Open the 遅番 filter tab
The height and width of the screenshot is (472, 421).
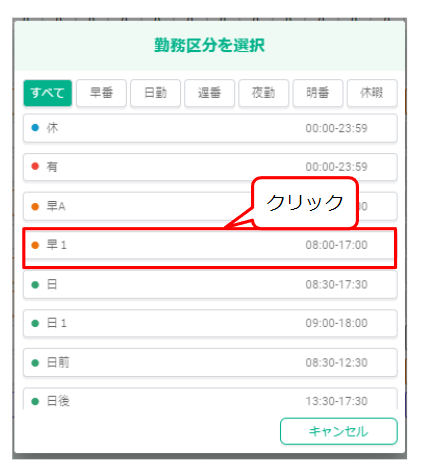tap(209, 93)
